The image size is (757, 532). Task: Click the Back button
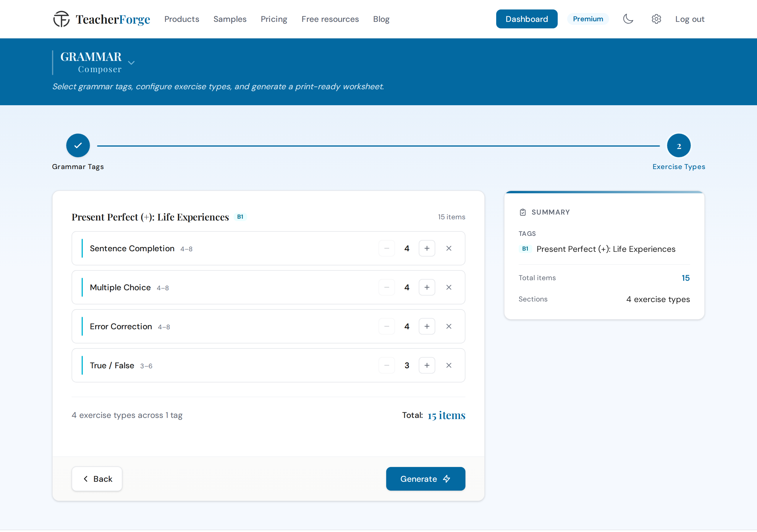97,479
